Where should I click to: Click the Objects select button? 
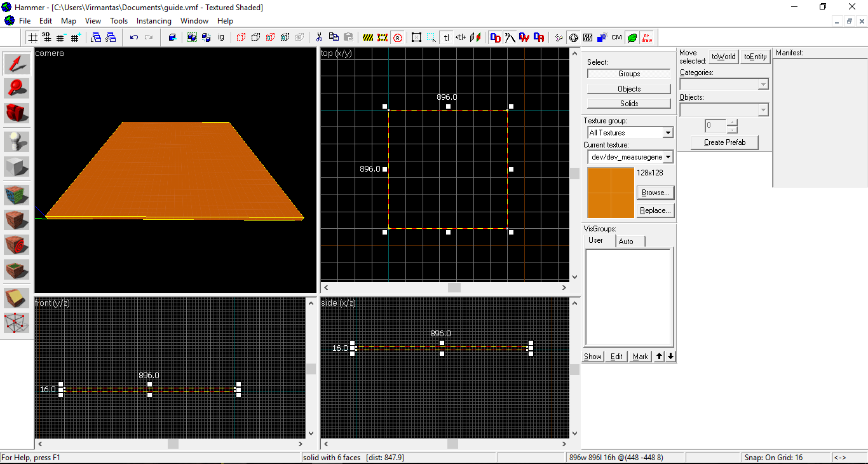(x=629, y=89)
